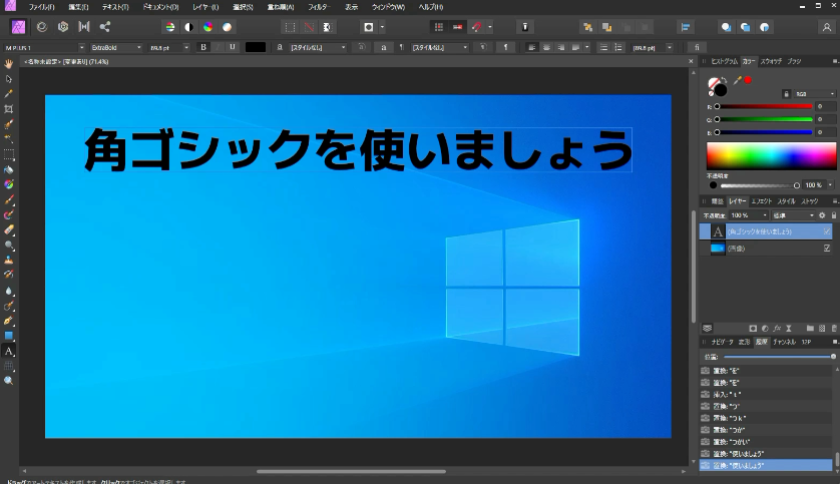This screenshot has height=484, width=840.
Task: Apply Auto Colors color-wheel icon
Action: (x=208, y=27)
